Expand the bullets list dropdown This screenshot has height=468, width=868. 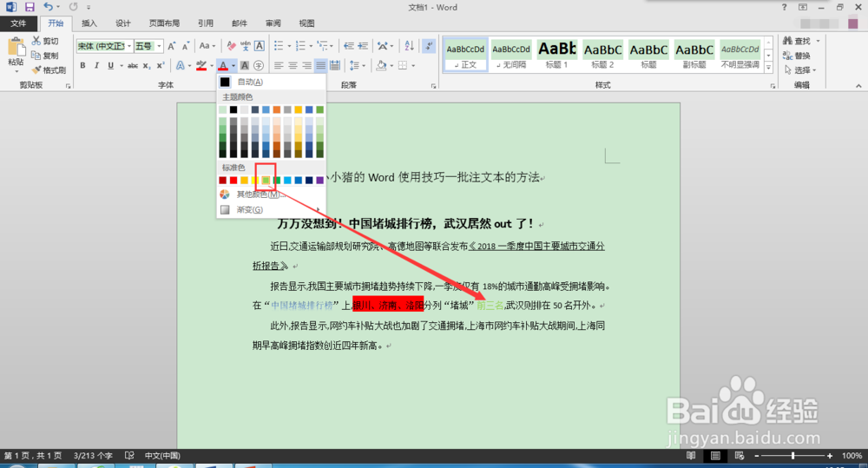coord(289,46)
